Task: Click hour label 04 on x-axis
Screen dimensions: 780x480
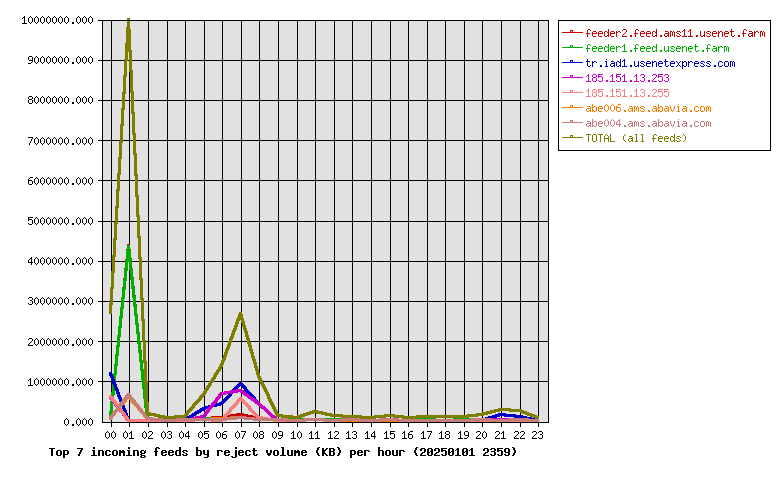Action: 185,435
